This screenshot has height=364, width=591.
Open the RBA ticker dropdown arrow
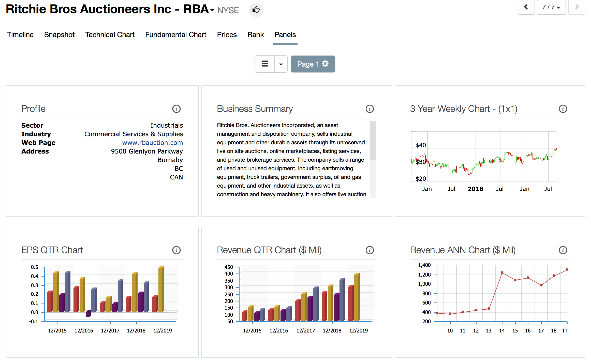point(212,10)
